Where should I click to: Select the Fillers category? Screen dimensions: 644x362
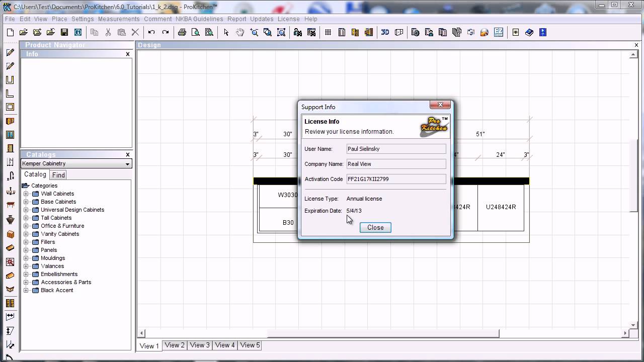coord(48,242)
